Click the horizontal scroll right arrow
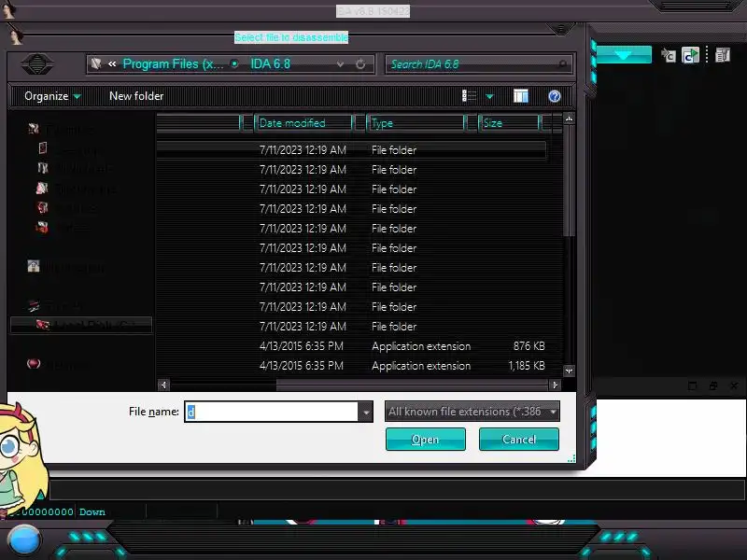The height and width of the screenshot is (560, 747). pos(554,385)
